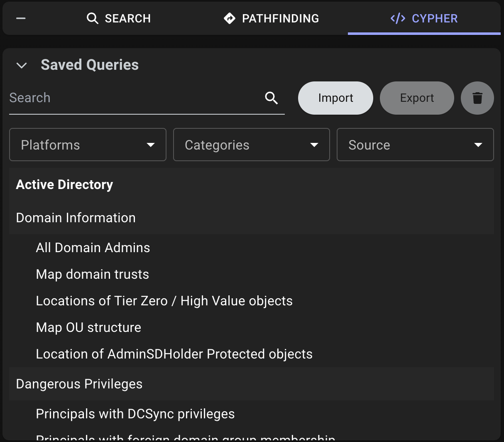Collapse the panel with the minus icon
This screenshot has height=442, width=504.
(21, 19)
